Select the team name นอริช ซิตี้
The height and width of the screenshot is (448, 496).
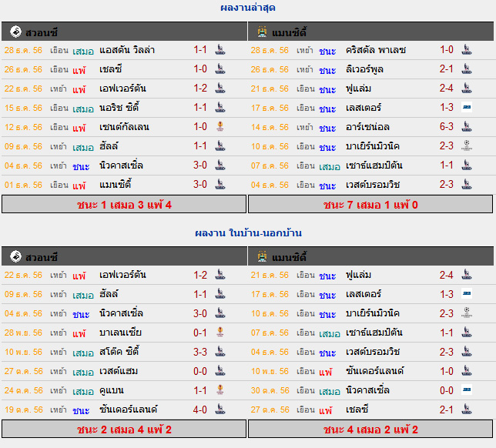(x=119, y=108)
